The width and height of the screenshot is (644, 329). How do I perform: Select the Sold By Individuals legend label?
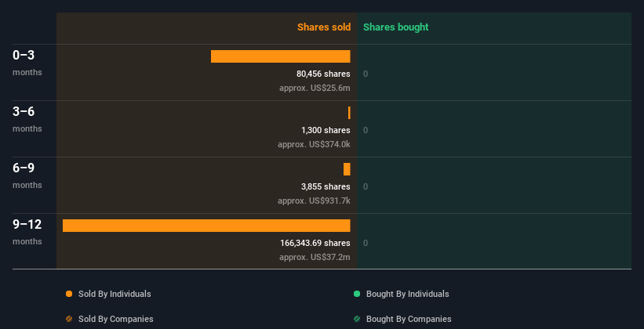point(115,294)
